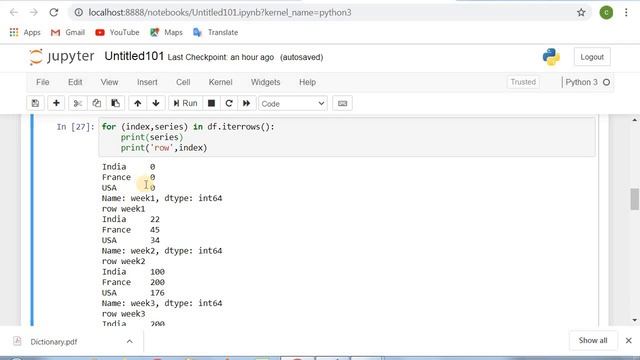The width and height of the screenshot is (640, 360).
Task: Click the code cell with the iterrows loop
Action: (347, 137)
